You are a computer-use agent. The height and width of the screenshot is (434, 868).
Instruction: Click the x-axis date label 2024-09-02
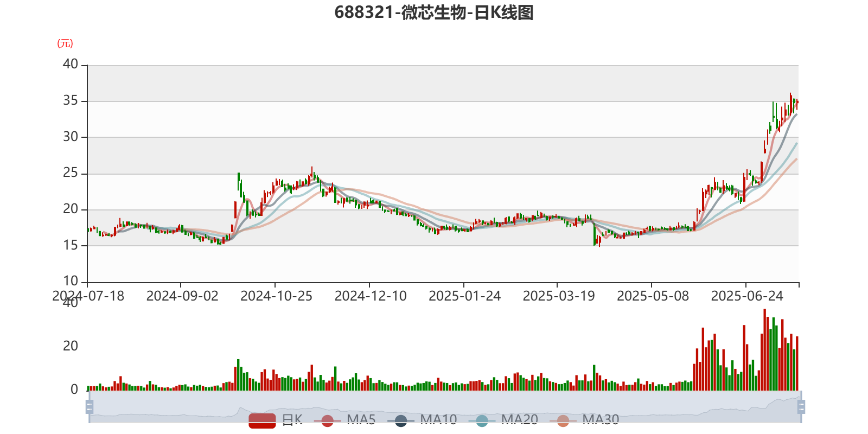[x=182, y=296]
